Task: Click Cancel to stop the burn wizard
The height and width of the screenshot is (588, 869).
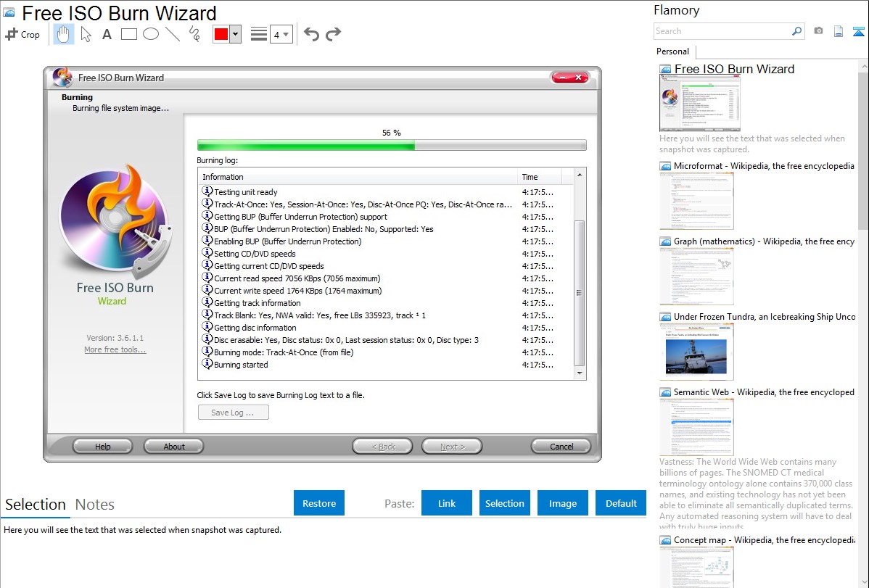Action: 561,446
